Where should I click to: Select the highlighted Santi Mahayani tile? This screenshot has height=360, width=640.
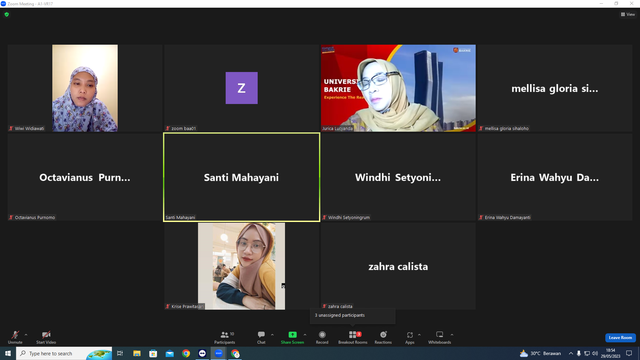tap(242, 177)
